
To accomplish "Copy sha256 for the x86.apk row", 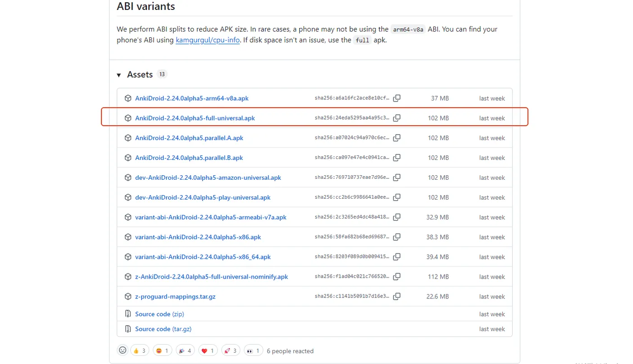I will point(397,238).
